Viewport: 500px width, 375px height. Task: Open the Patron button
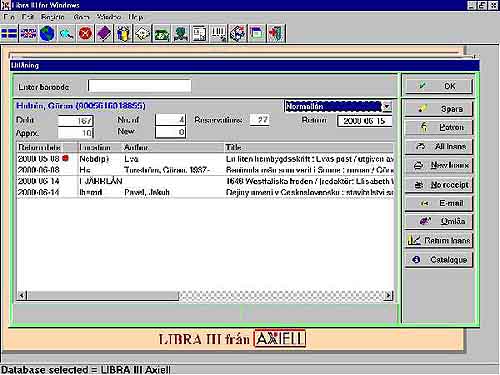pos(439,127)
